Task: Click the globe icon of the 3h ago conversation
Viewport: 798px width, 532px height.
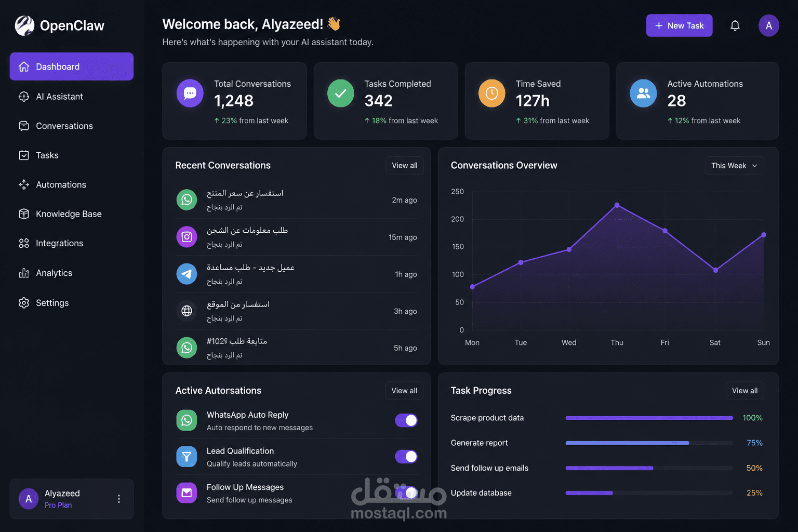Action: point(187,311)
